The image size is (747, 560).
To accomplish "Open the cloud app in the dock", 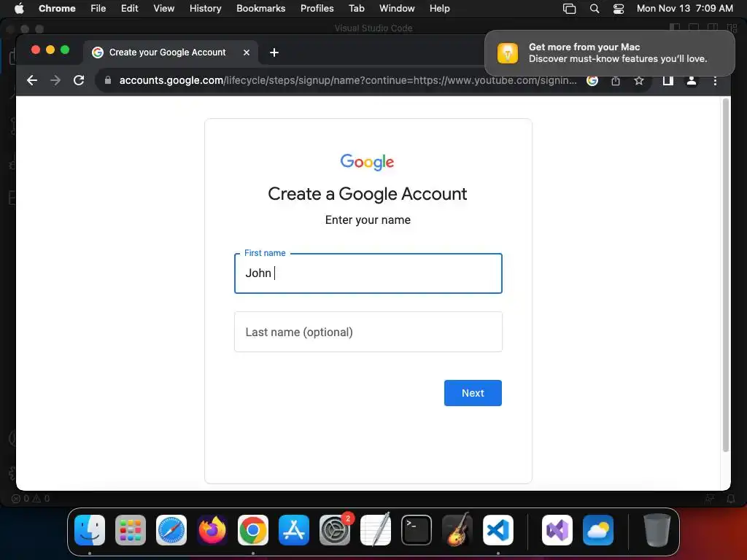I will coord(598,530).
